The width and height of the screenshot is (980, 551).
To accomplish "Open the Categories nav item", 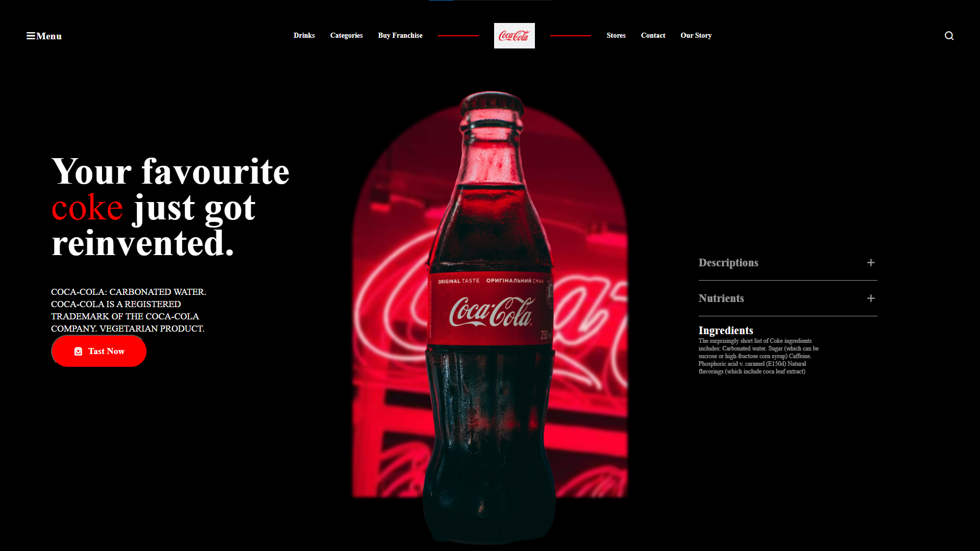I will coord(347,36).
